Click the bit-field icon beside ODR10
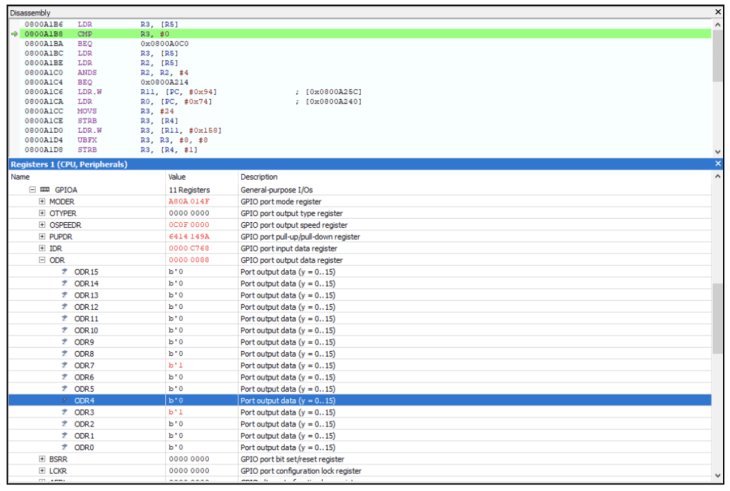Screen dimensions: 730x491 66,330
